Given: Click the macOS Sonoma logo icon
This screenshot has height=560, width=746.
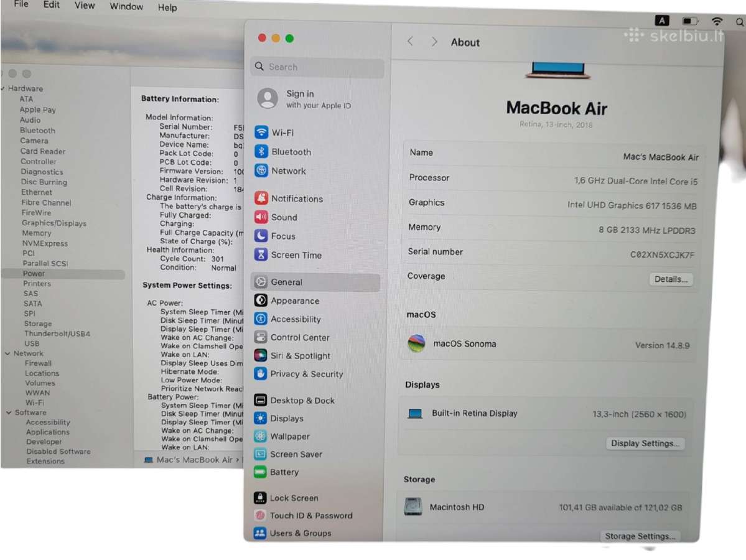Looking at the screenshot, I should tap(416, 343).
